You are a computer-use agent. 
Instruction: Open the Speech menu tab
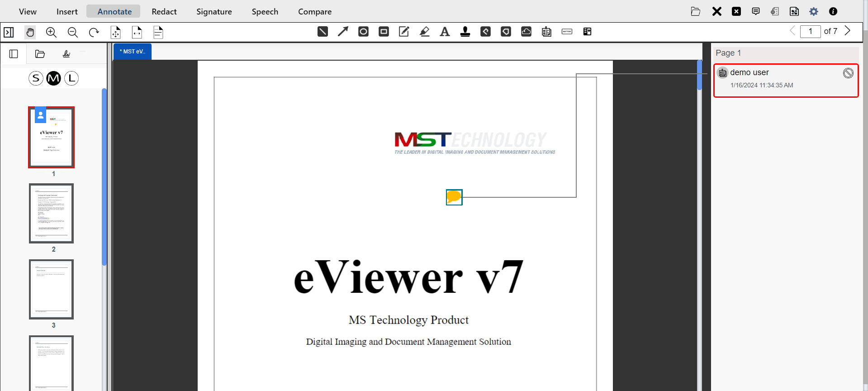(265, 11)
